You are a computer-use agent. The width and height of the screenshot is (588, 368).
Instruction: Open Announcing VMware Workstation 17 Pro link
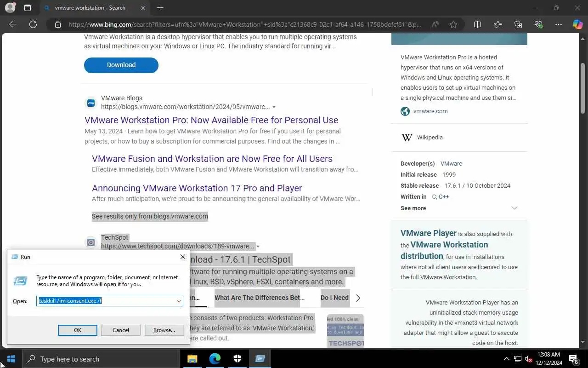coord(197,188)
